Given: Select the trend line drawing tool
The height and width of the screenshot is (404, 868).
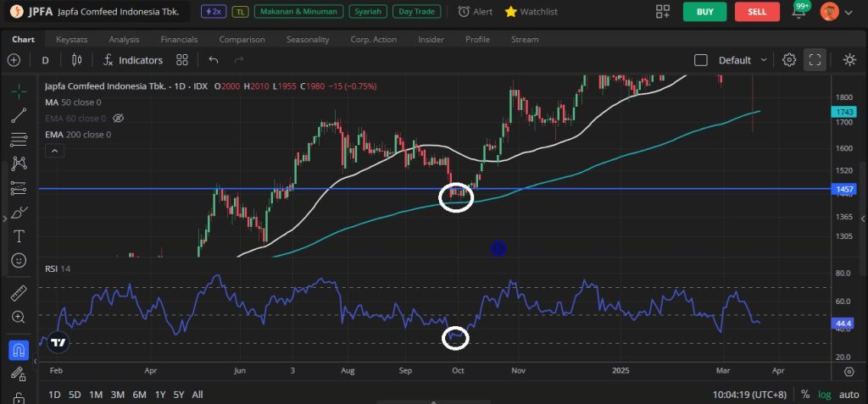Looking at the screenshot, I should coord(19,115).
